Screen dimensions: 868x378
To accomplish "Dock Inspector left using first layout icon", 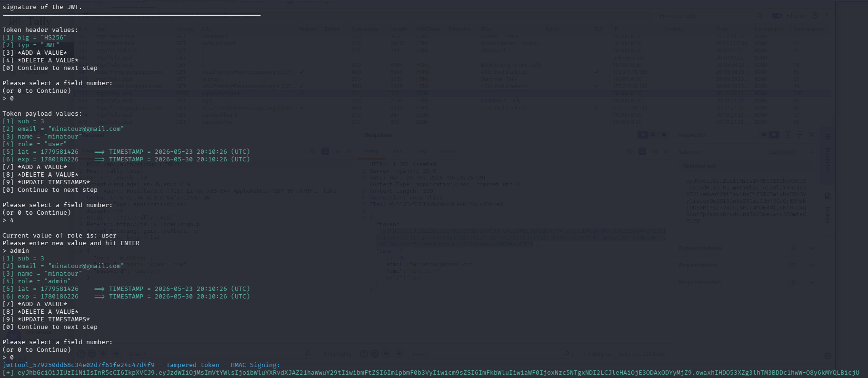I will (764, 135).
